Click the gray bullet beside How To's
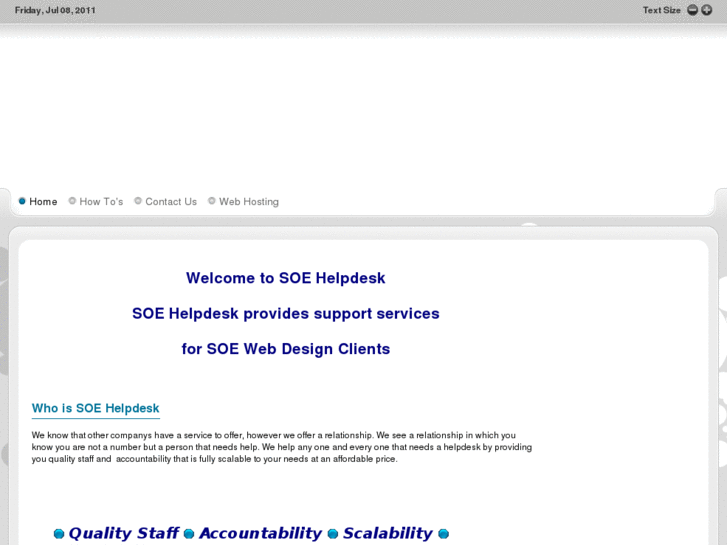The width and height of the screenshot is (727, 545). tap(72, 201)
